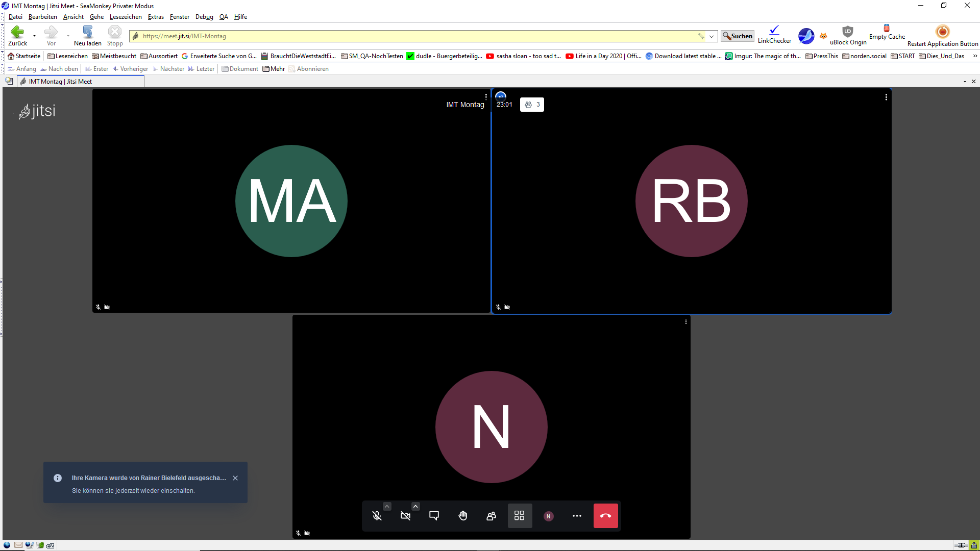Open the Startseite bookmark
This screenshot has width=980, height=551.
click(24, 56)
